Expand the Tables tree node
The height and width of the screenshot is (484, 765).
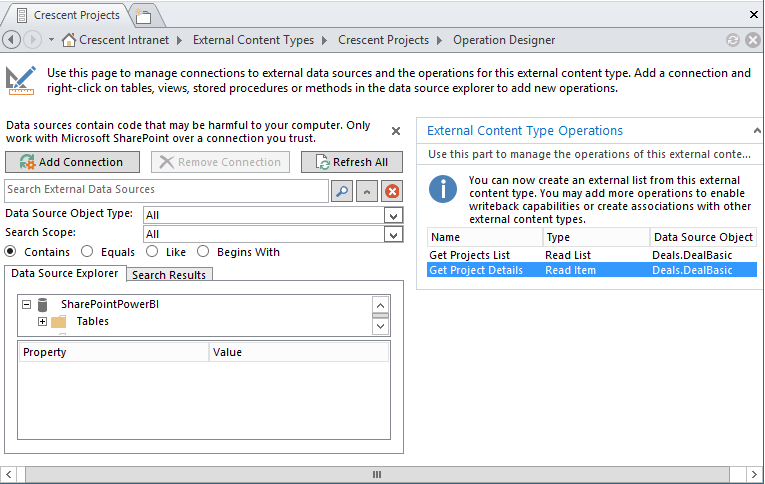42,322
